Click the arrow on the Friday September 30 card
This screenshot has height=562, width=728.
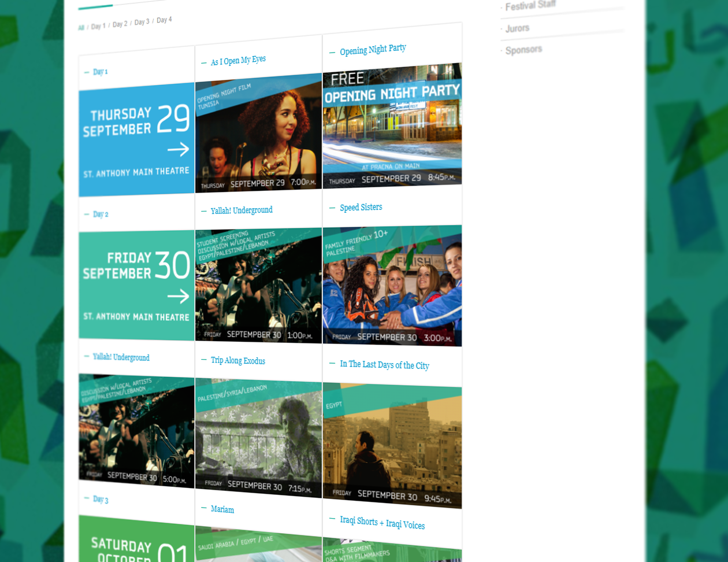coord(179,296)
